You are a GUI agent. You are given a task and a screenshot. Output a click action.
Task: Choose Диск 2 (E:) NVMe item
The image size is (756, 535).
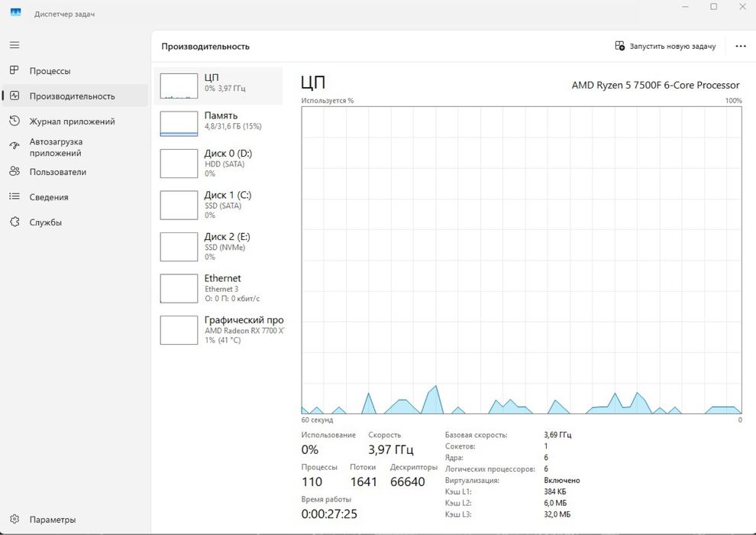(x=218, y=247)
